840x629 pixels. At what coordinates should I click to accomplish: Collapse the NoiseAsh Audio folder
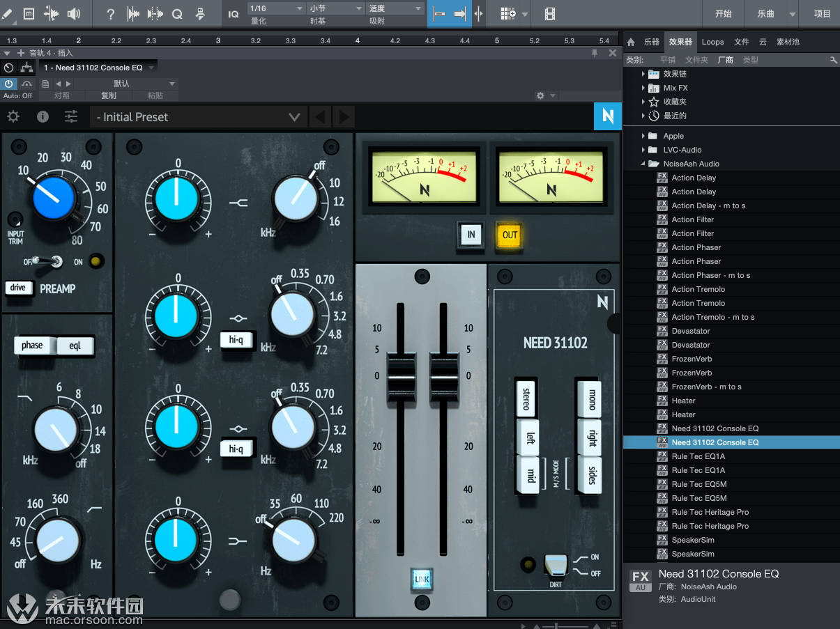643,164
